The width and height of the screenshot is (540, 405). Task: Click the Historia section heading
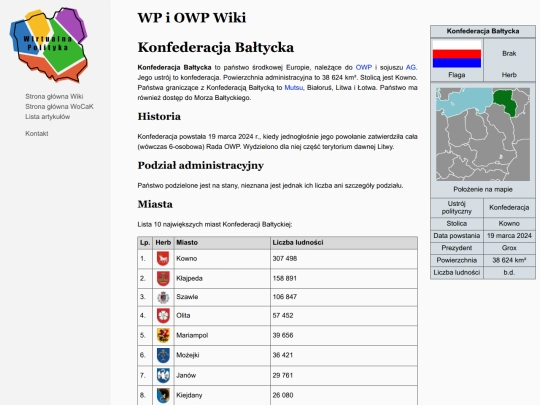click(159, 117)
